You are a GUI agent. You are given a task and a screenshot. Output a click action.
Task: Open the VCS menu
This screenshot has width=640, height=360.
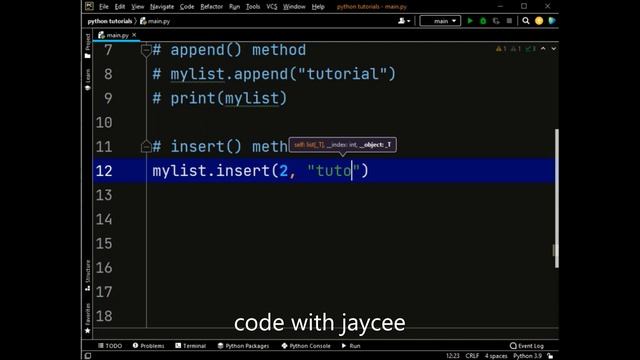click(271, 7)
